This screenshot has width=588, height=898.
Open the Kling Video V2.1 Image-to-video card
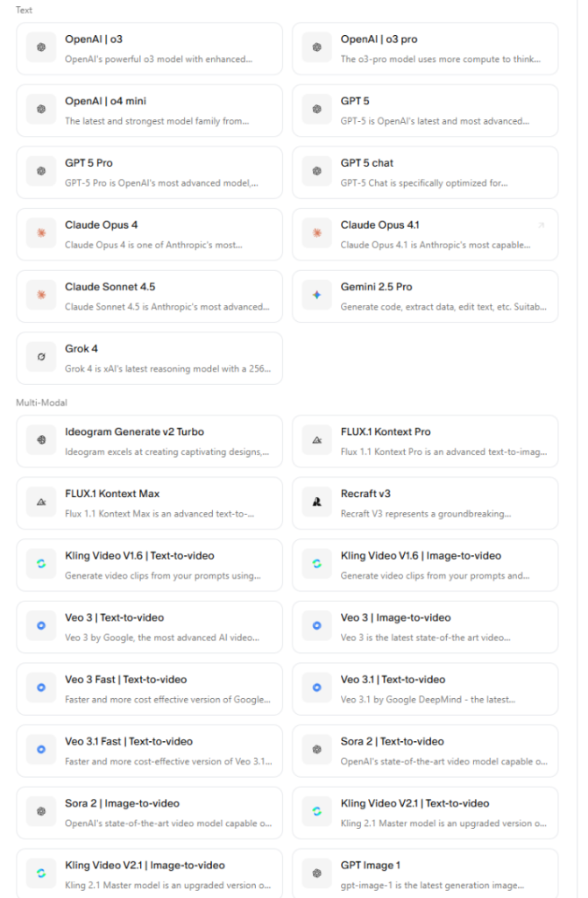pos(149,873)
